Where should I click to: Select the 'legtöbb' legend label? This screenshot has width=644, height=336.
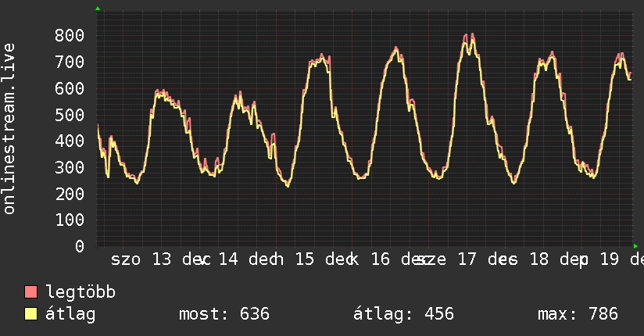(x=80, y=292)
